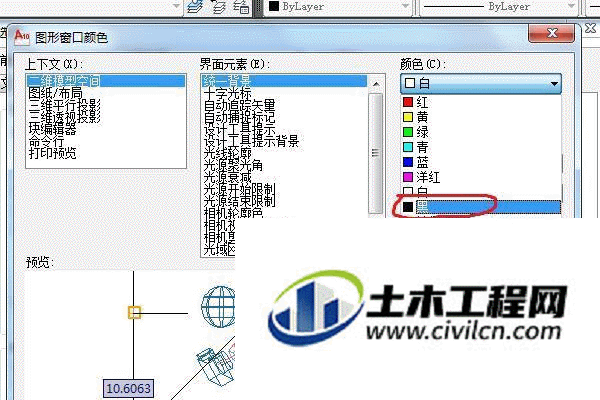Choose the magenta 洋红 color option
Screen dimensions: 600x400
[x=481, y=177]
